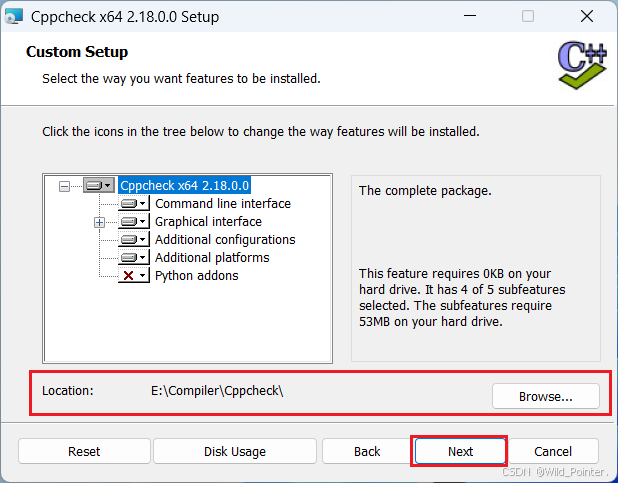Click the 'The complete package.' description text

[425, 191]
